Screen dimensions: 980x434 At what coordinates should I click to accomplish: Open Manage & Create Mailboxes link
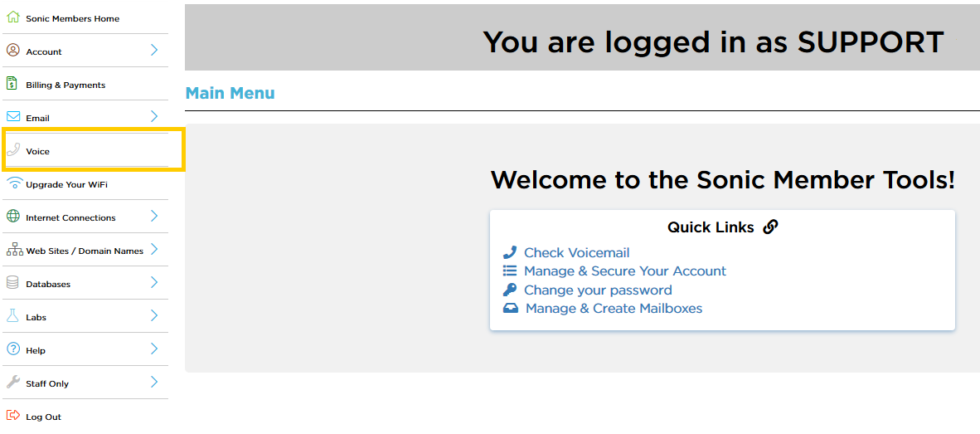pyautogui.click(x=614, y=309)
